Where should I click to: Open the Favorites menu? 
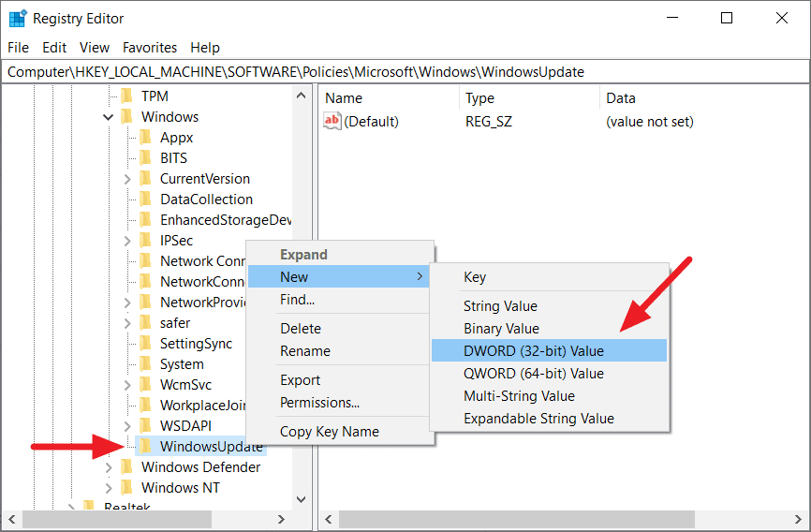tap(150, 48)
